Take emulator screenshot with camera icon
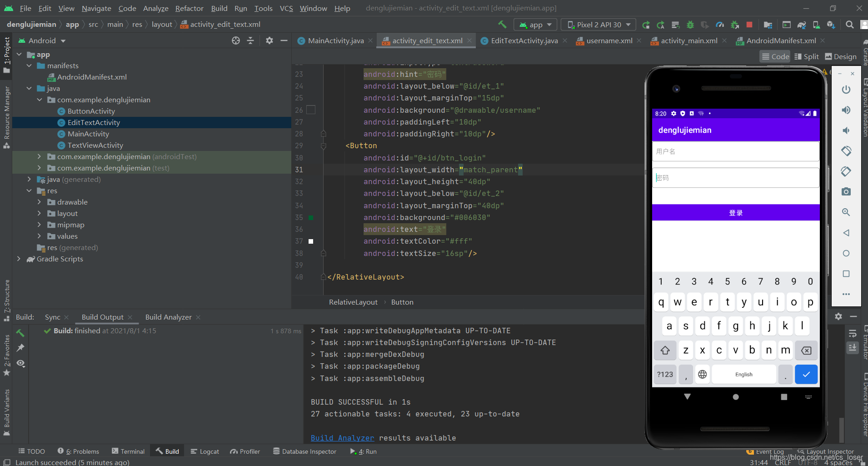This screenshot has width=868, height=466. pyautogui.click(x=846, y=192)
